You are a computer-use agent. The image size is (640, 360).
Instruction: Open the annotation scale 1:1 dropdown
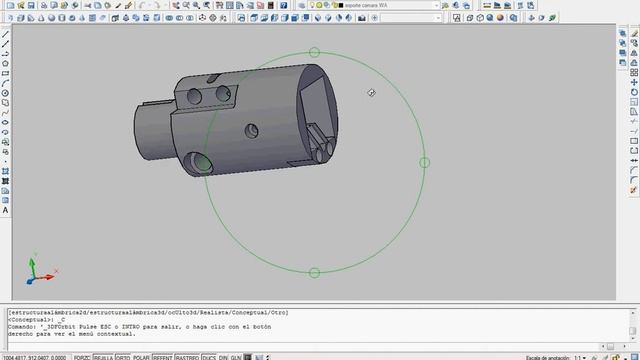[x=581, y=358]
